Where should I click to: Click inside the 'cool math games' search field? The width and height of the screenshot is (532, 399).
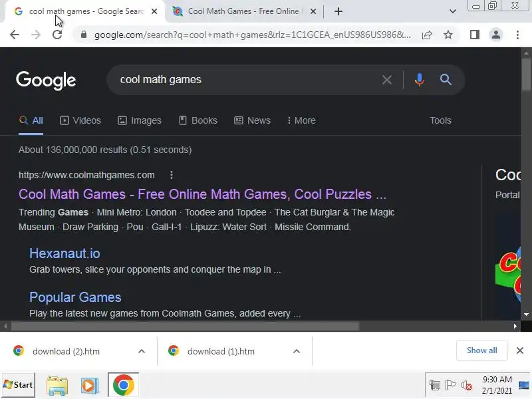coord(243,80)
